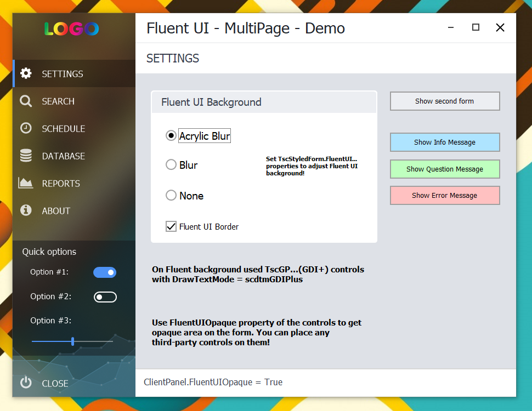This screenshot has height=411, width=532.
Task: Click the Reports chart icon
Action: coord(26,183)
